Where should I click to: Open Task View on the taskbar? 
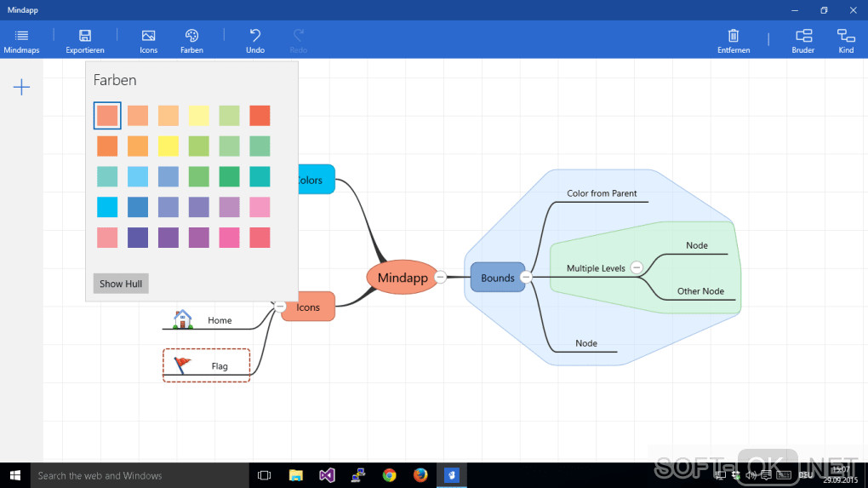(264, 475)
